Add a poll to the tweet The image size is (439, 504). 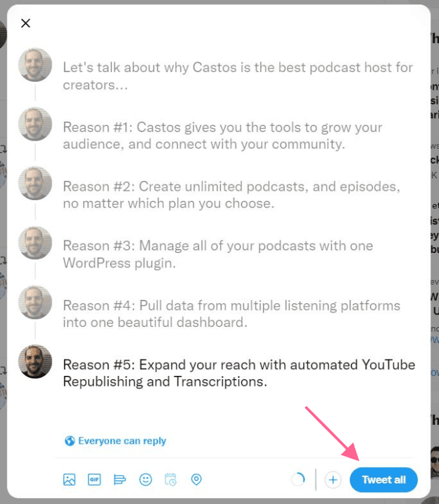(120, 480)
